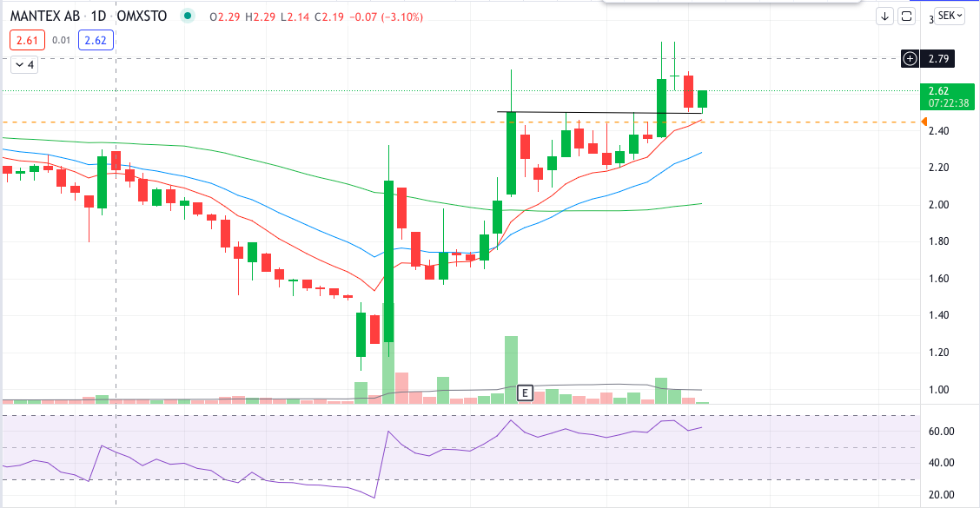
Task: Click the rounded-square fullscreen icon
Action: pos(906,16)
